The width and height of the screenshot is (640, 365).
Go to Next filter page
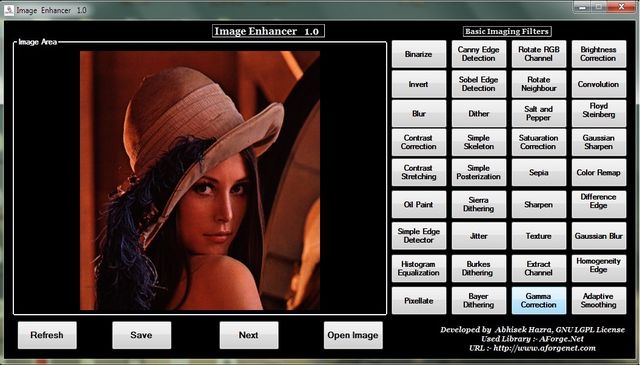point(249,335)
